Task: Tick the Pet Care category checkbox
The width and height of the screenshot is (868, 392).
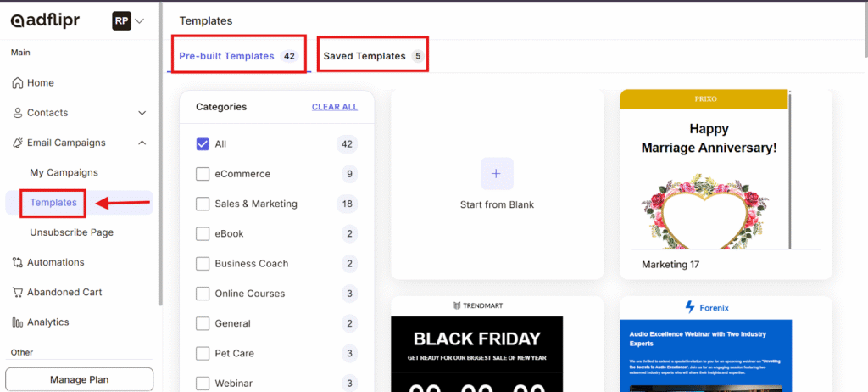Action: point(203,353)
